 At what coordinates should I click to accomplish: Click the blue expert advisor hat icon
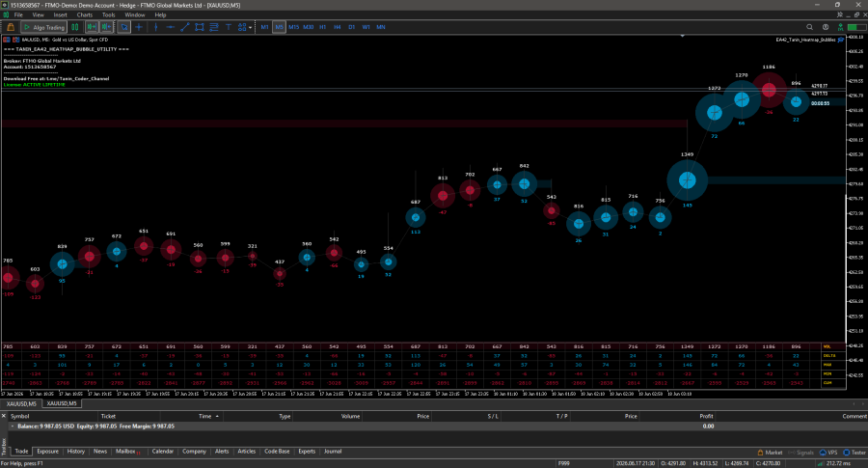click(841, 40)
